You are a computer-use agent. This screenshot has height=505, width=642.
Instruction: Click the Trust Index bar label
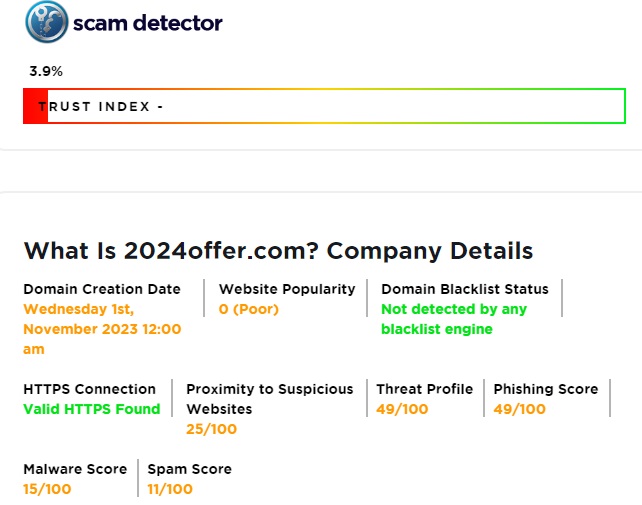101,107
